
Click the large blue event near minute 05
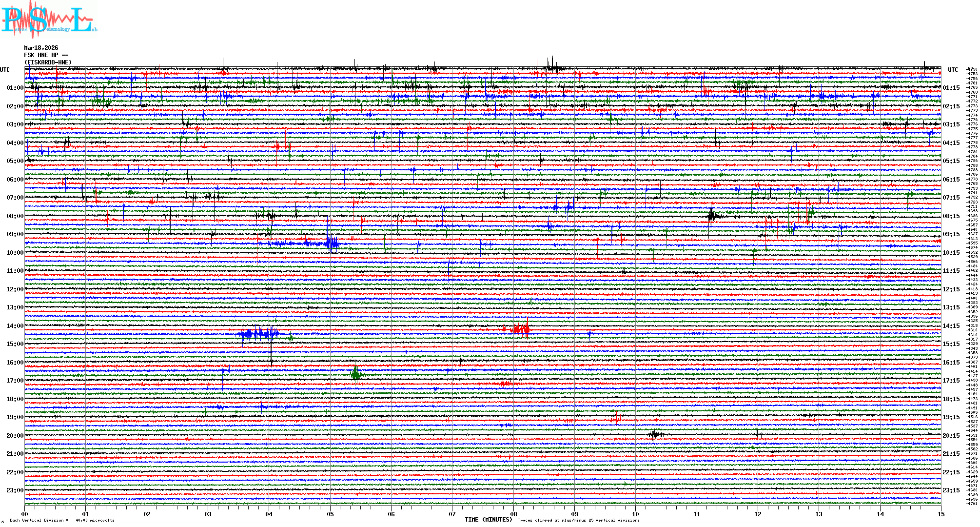(332, 243)
